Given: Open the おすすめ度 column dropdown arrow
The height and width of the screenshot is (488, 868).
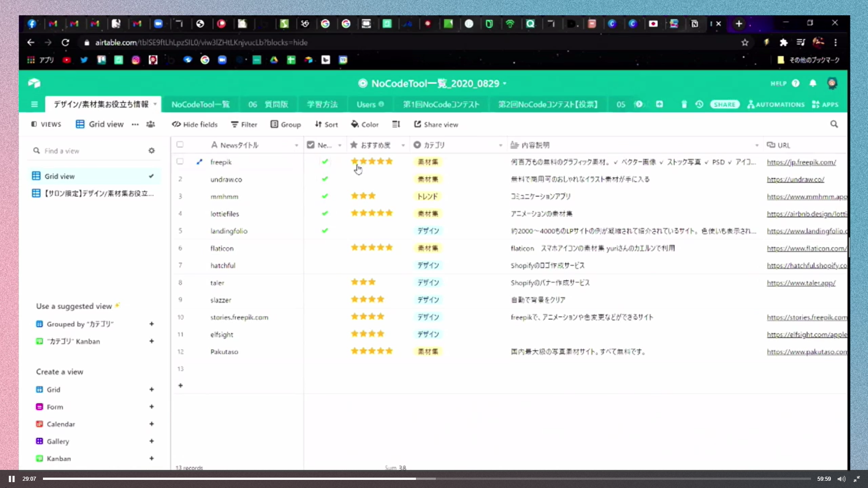Looking at the screenshot, I should coord(403,145).
